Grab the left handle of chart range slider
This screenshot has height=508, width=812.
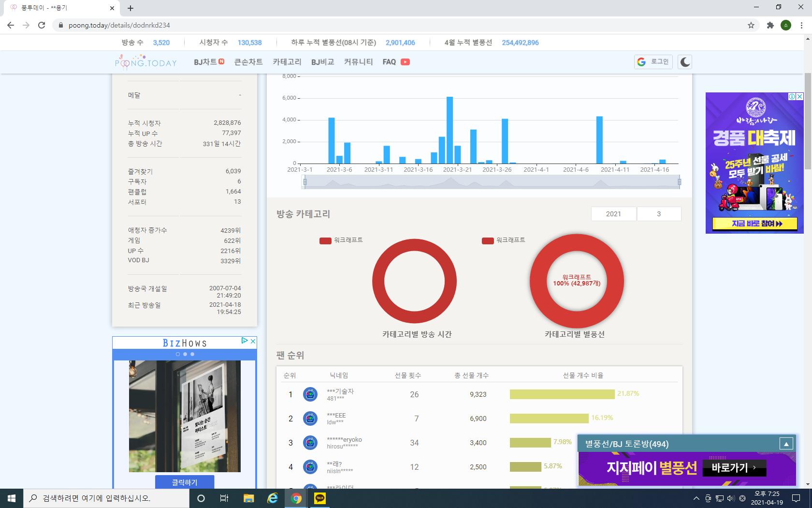[304, 182]
